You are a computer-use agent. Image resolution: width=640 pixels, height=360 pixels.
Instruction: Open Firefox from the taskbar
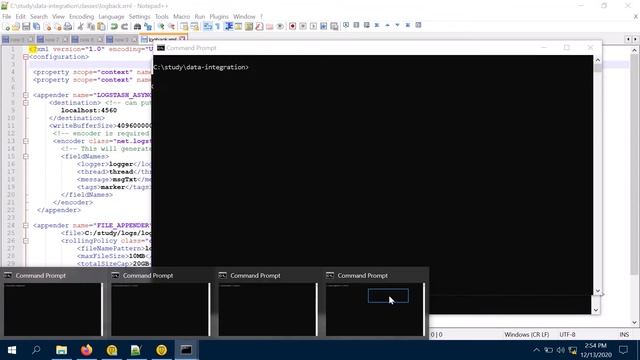[86, 350]
